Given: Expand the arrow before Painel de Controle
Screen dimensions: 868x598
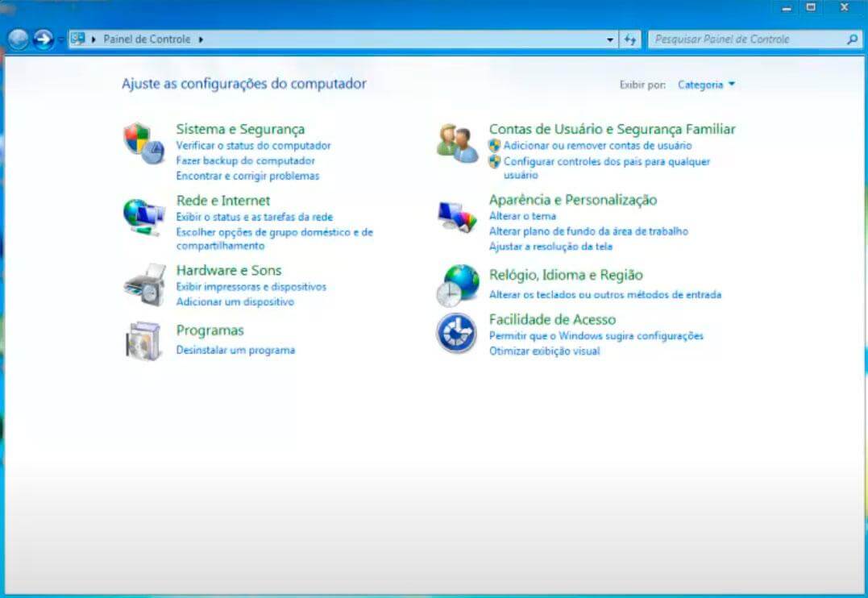Looking at the screenshot, I should click(93, 39).
